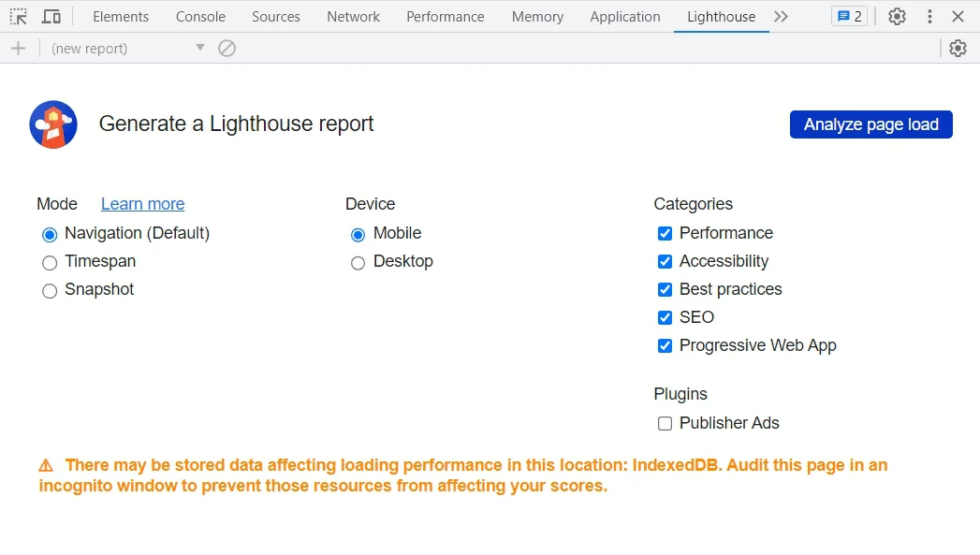Open the Learn more link
This screenshot has height=555, width=980.
142,204
